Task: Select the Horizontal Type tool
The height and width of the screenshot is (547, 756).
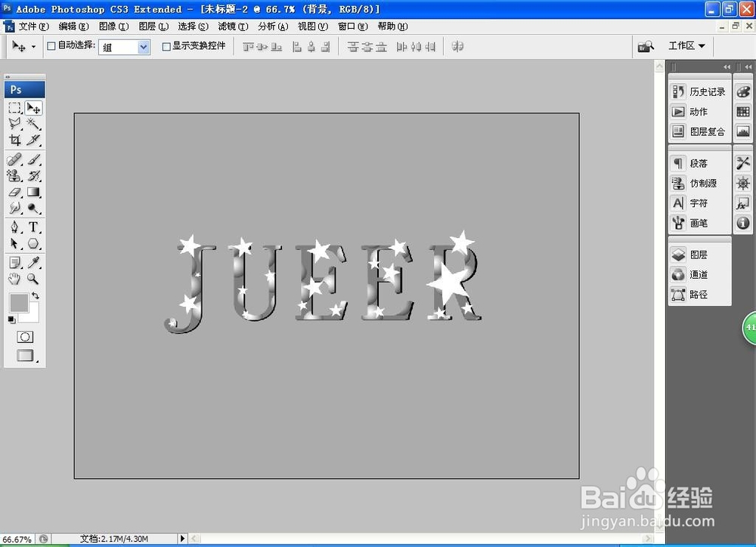Action: [33, 227]
